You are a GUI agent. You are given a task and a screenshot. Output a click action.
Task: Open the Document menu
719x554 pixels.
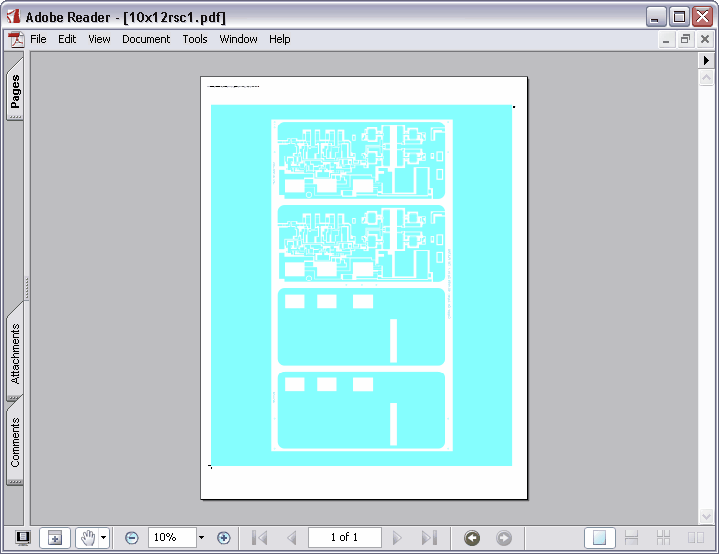pos(146,39)
